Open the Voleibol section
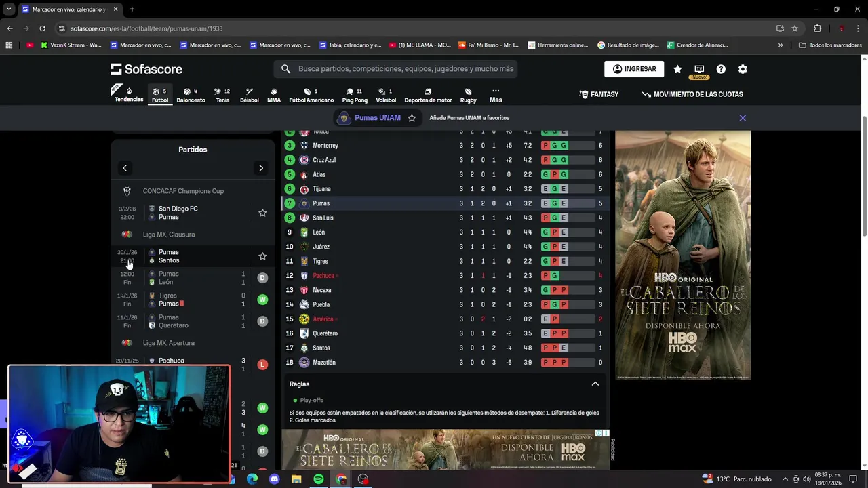Image resolution: width=868 pixels, height=488 pixels. (x=386, y=95)
